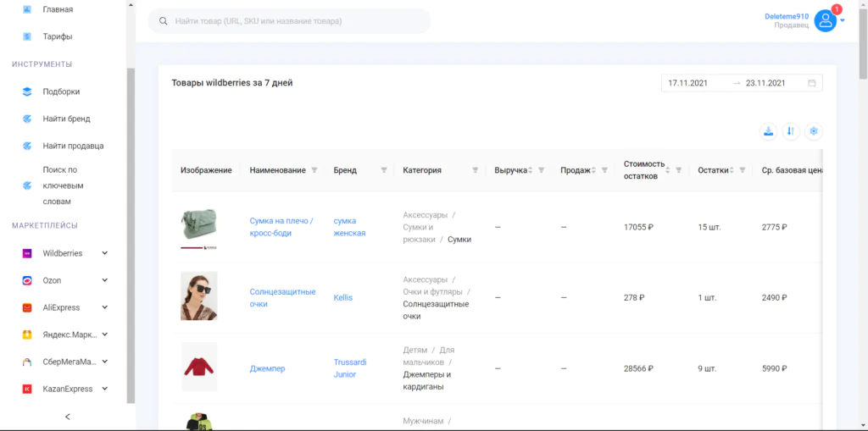Expand the AliExpress sidebar section
Viewport: 868px width, 431px height.
click(105, 307)
